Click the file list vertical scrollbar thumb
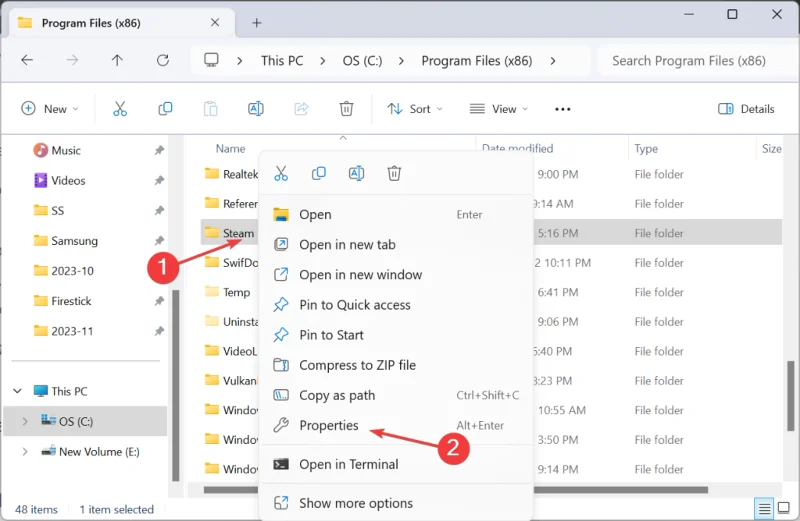Screen dimensions: 800x521 790,396
